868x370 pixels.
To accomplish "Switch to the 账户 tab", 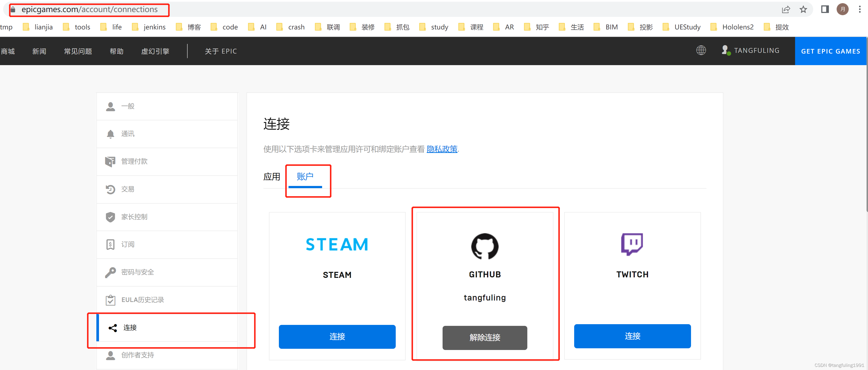I will pyautogui.click(x=305, y=177).
